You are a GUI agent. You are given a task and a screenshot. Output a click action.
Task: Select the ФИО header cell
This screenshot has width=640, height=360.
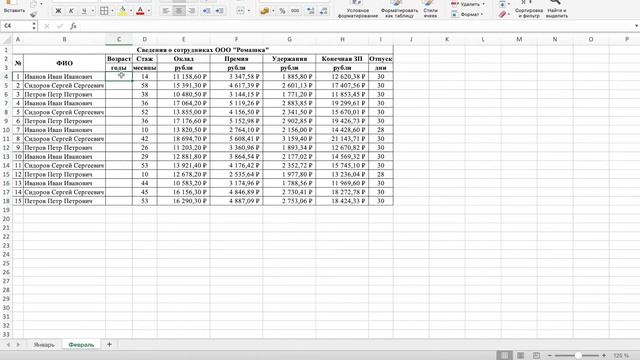[x=64, y=63]
